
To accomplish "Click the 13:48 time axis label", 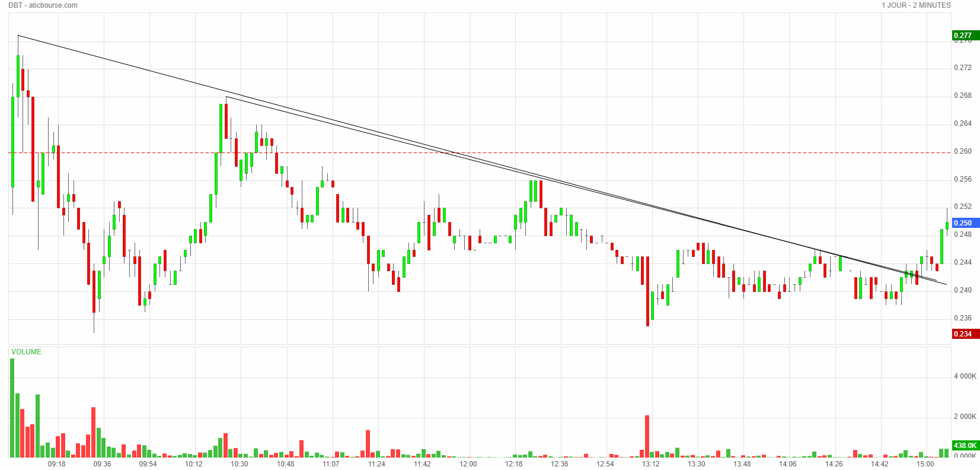I will tap(742, 464).
